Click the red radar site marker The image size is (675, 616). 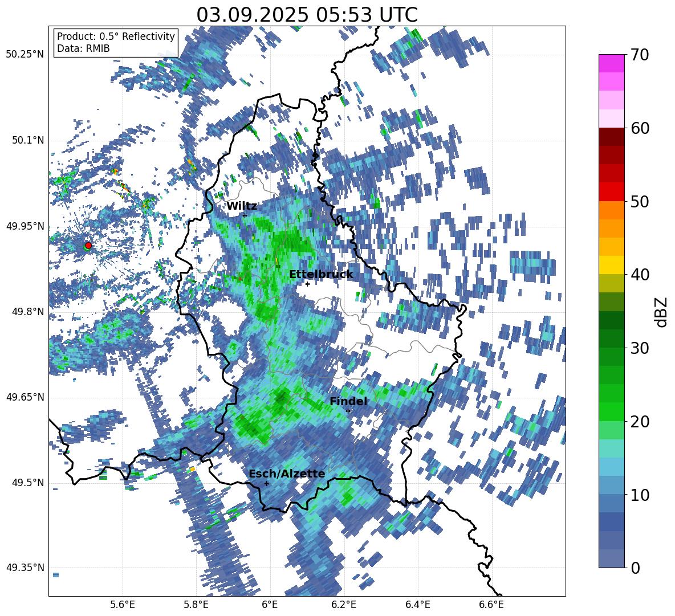click(x=88, y=246)
